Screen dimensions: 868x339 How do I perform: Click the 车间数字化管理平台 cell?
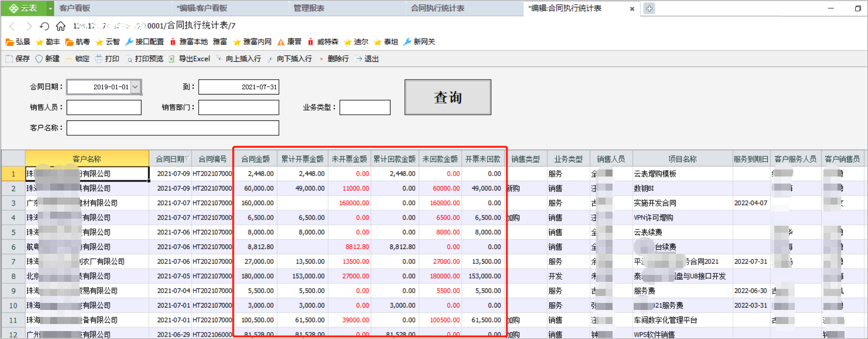click(682, 320)
